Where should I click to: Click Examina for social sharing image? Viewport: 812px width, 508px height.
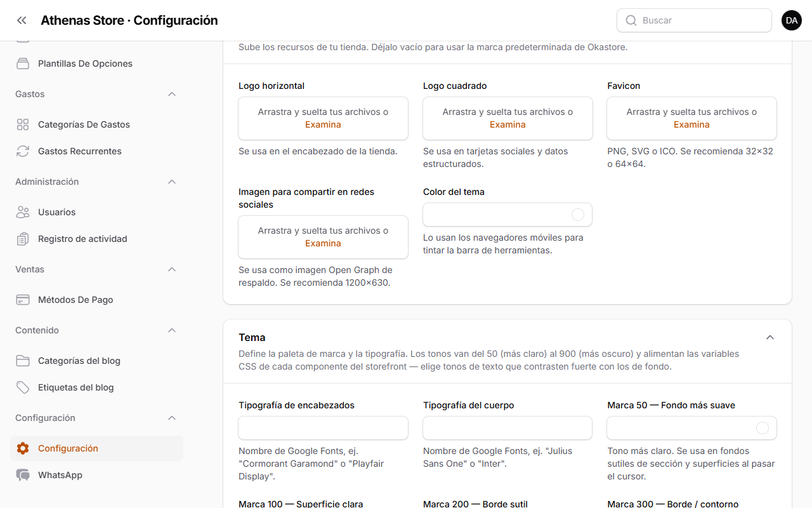pyautogui.click(x=323, y=243)
